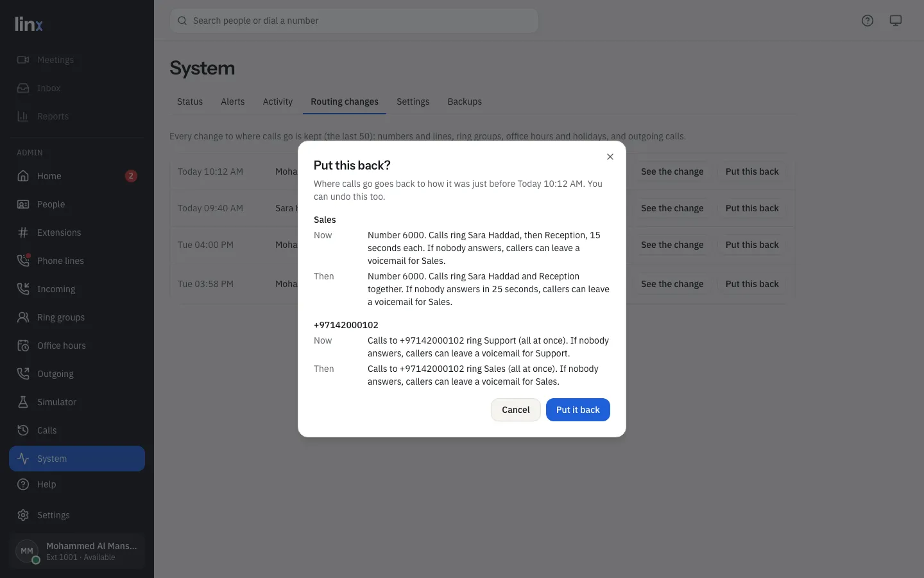Click the Sales heading in dialog
Screen dimensions: 924x578
(325, 220)
